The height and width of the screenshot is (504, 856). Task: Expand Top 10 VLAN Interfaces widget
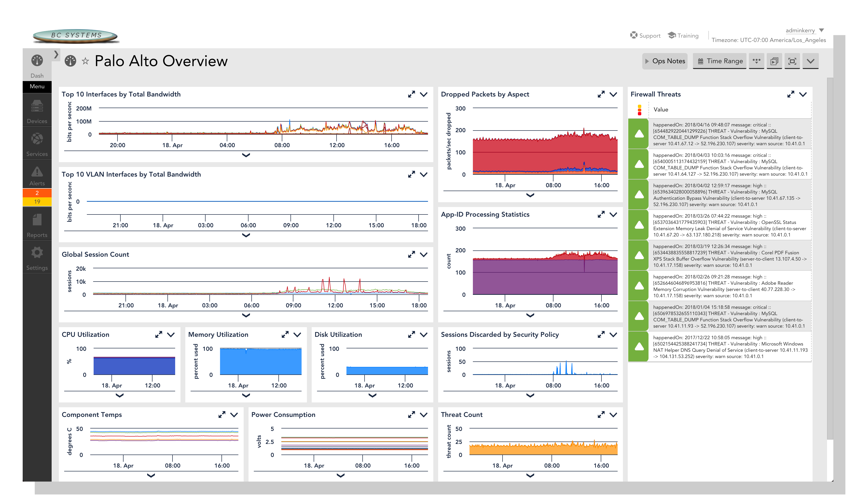point(411,175)
